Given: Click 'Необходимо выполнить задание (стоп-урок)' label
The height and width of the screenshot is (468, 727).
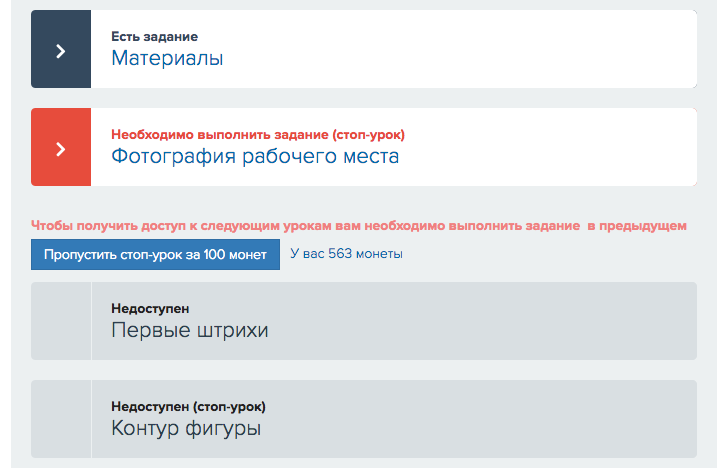Looking at the screenshot, I should [258, 135].
